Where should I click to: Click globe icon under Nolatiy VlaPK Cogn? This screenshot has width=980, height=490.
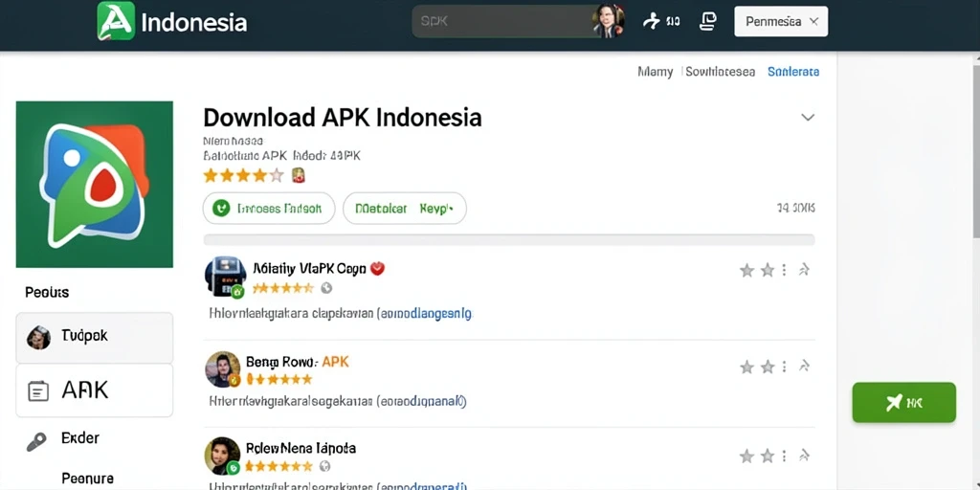[326, 288]
